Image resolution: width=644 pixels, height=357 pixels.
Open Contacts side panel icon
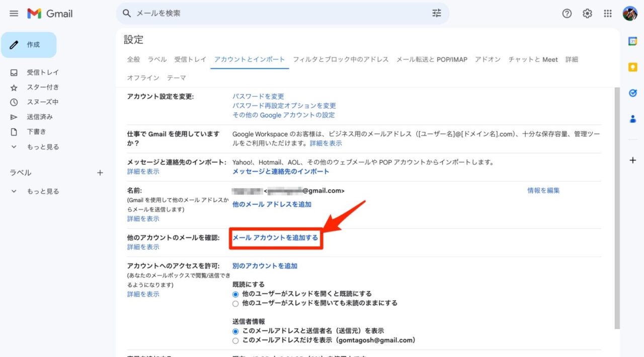pyautogui.click(x=633, y=119)
